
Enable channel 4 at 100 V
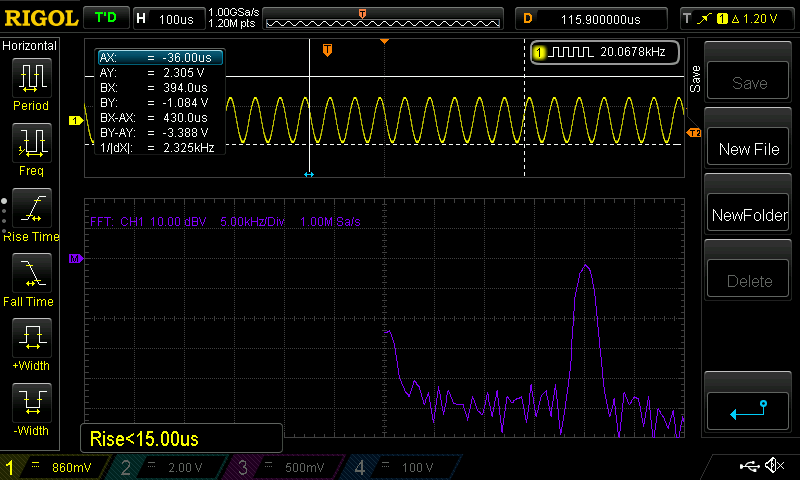click(401, 467)
